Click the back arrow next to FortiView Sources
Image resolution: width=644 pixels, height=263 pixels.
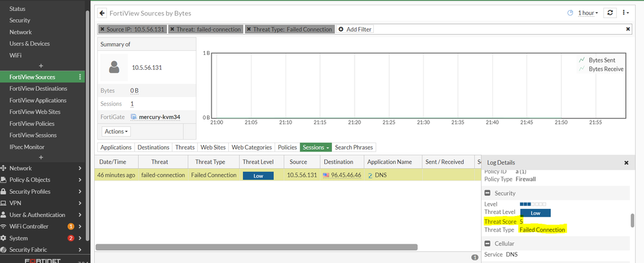click(102, 13)
